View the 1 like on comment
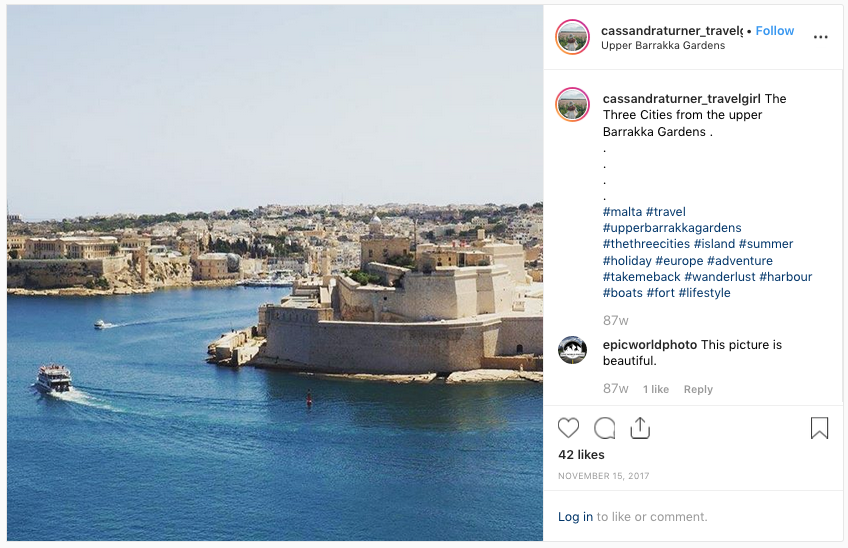The image size is (848, 548). pyautogui.click(x=656, y=389)
